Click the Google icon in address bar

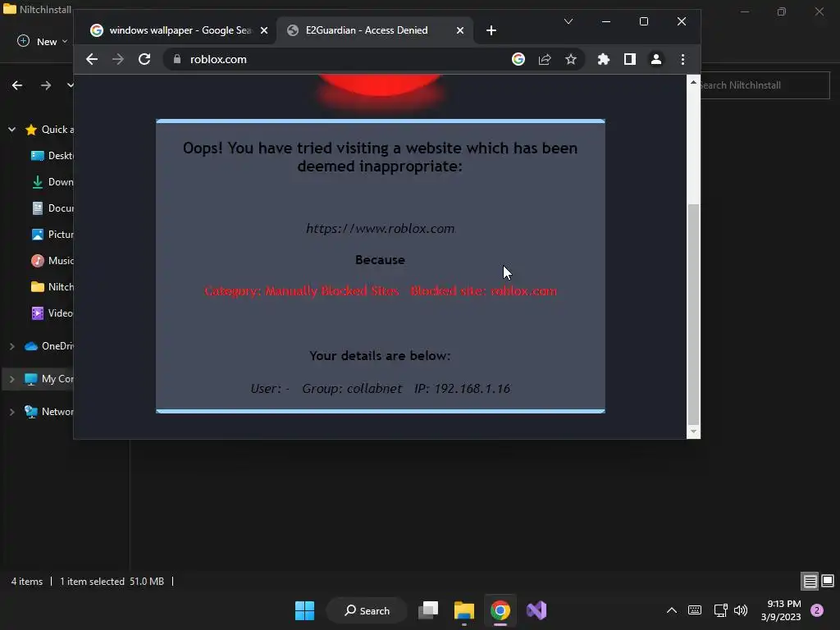[518, 59]
